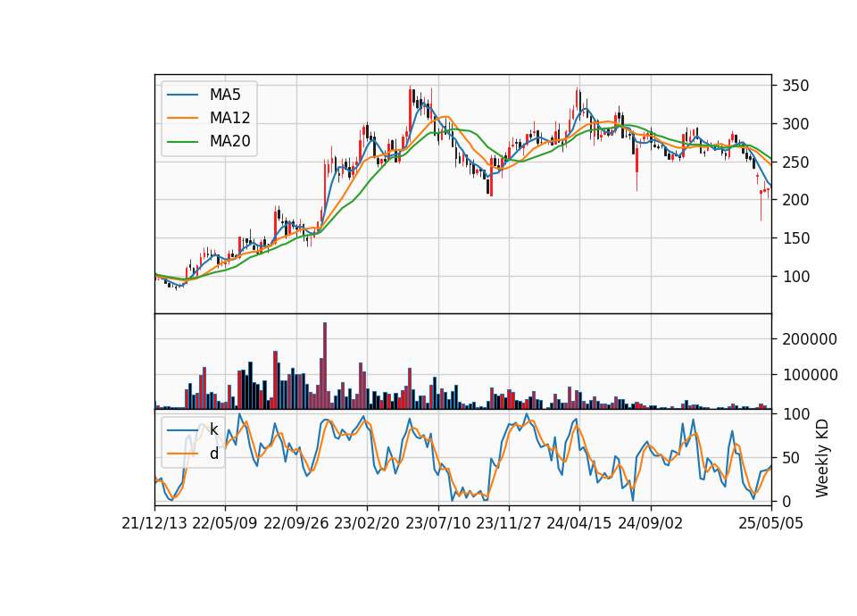The height and width of the screenshot is (616, 857).
Task: Click the 22/05/09 date label
Action: pyautogui.click(x=225, y=524)
